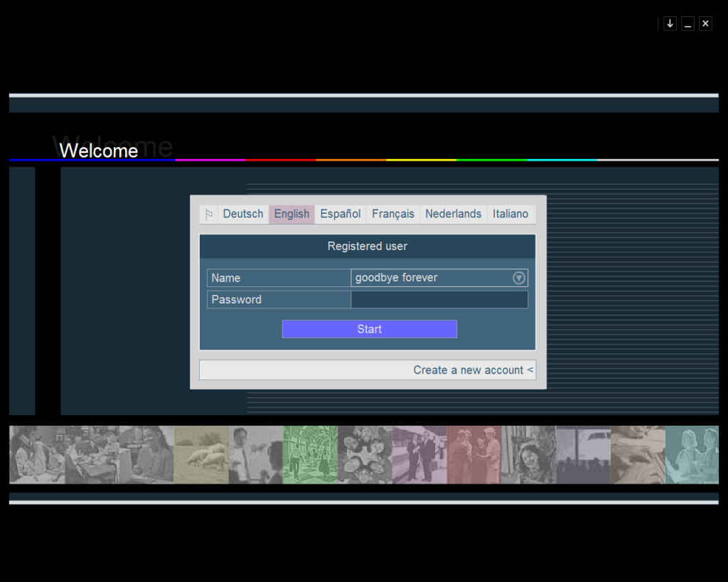Click the two men in suits thumbnail

(x=419, y=455)
